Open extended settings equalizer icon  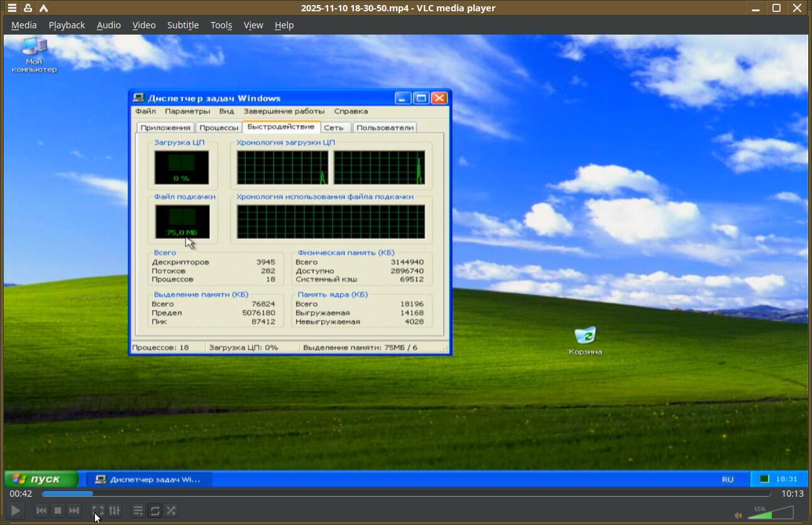click(x=114, y=511)
